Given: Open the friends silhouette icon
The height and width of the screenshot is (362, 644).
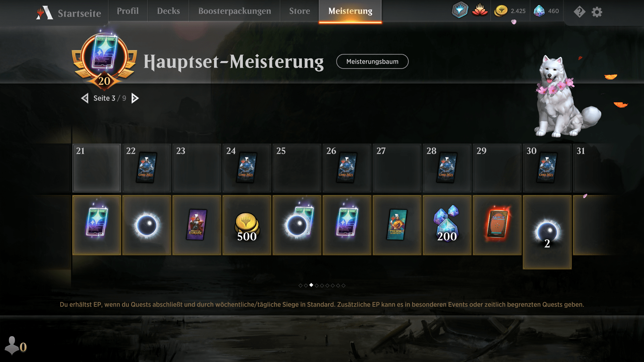Looking at the screenshot, I should 12,345.
